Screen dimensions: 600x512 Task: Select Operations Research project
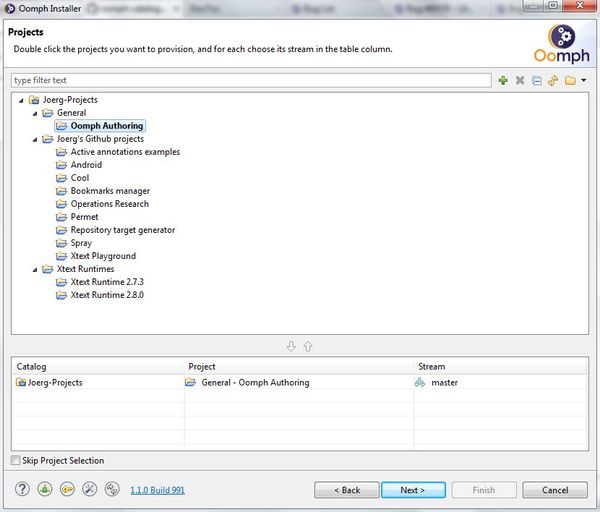click(x=109, y=204)
